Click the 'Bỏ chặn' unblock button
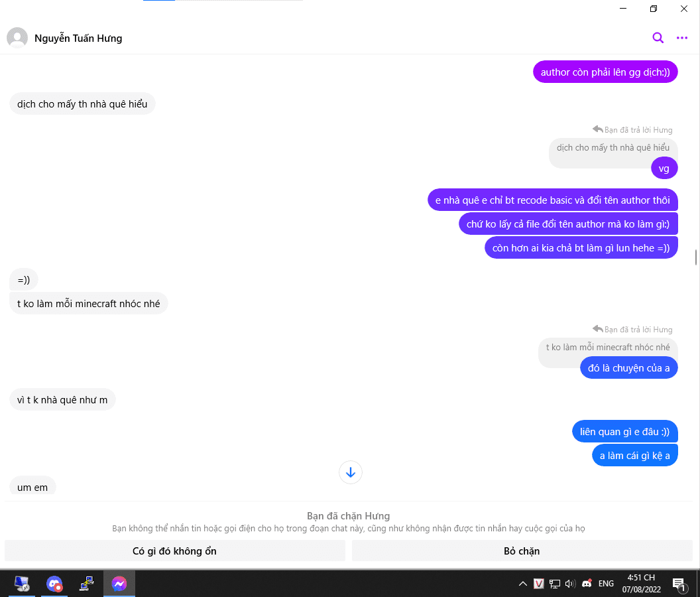The image size is (700, 597). pyautogui.click(x=522, y=551)
